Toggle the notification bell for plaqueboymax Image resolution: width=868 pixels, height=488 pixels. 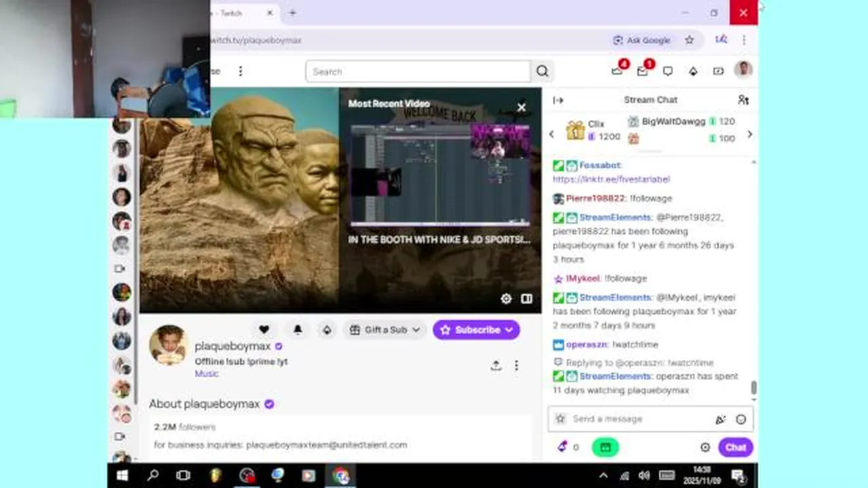297,329
